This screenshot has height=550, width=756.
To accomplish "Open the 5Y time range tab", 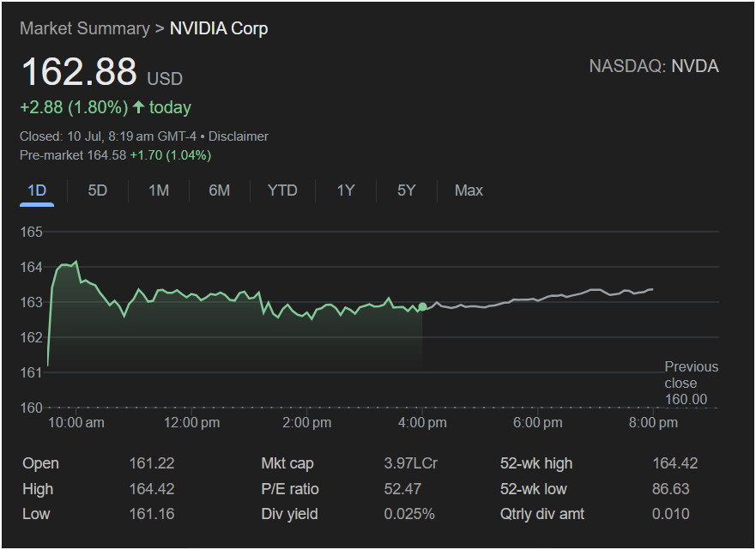I will coord(407,190).
